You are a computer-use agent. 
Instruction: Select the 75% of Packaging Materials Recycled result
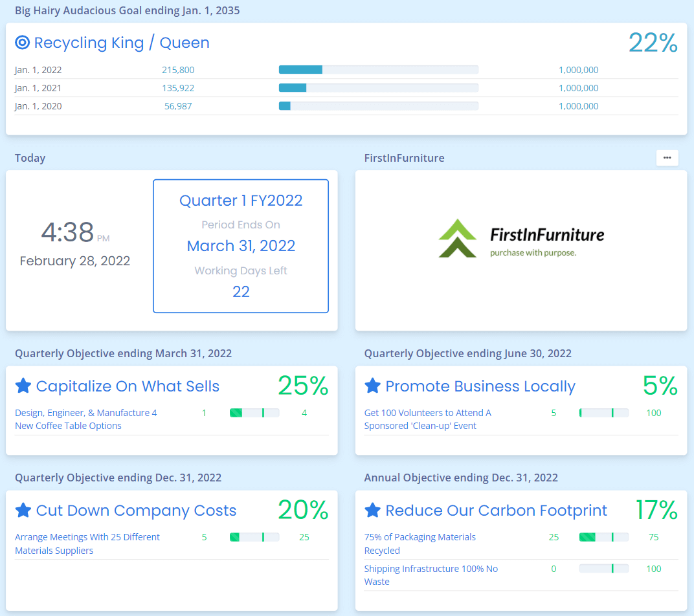(420, 544)
